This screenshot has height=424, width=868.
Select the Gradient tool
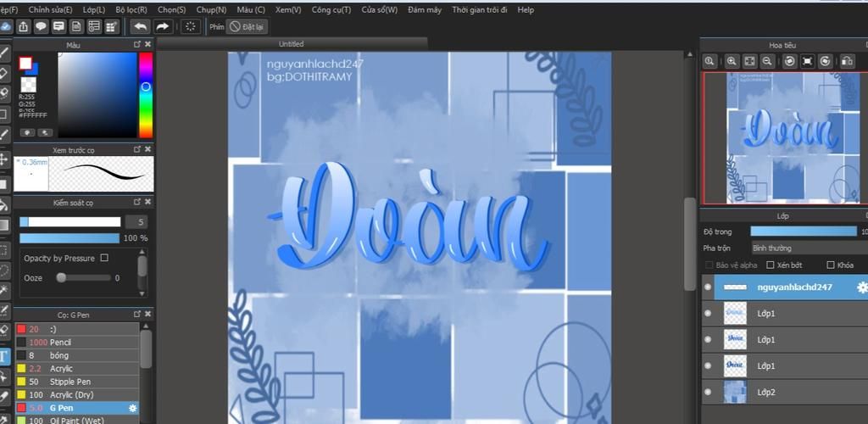coord(4,226)
